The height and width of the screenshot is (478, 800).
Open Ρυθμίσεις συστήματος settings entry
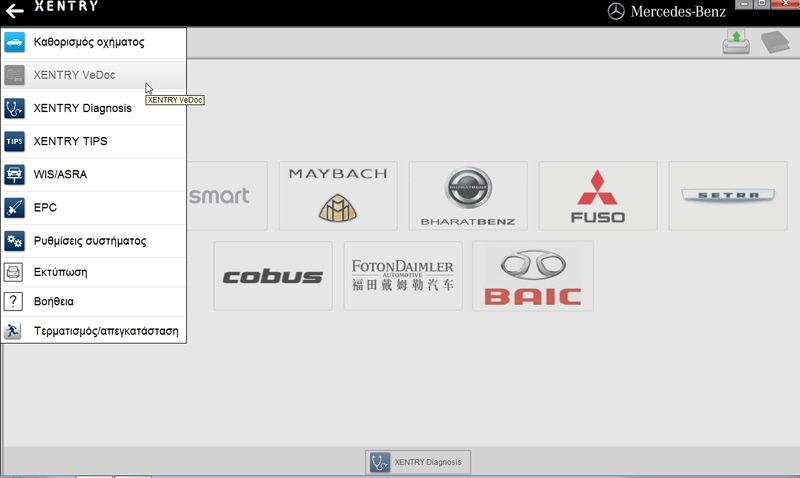(94, 241)
